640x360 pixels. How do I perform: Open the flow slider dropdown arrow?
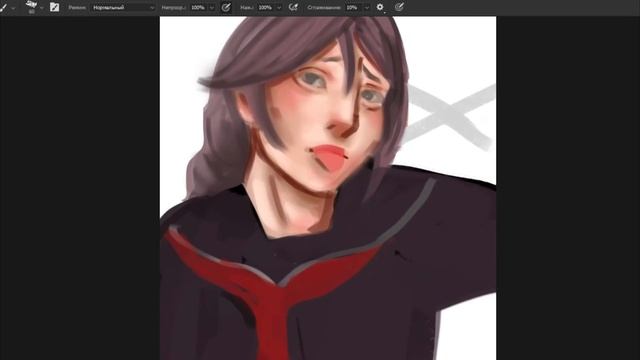(x=279, y=8)
